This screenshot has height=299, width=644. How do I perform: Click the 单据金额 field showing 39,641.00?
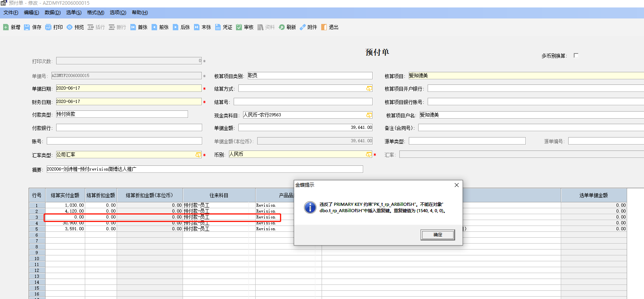306,128
